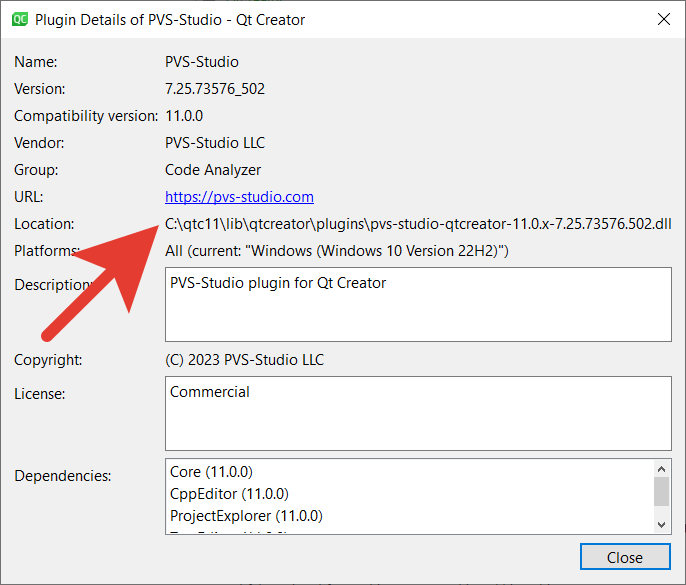
Task: Click the copyright text (C) 2023
Action: 244,360
